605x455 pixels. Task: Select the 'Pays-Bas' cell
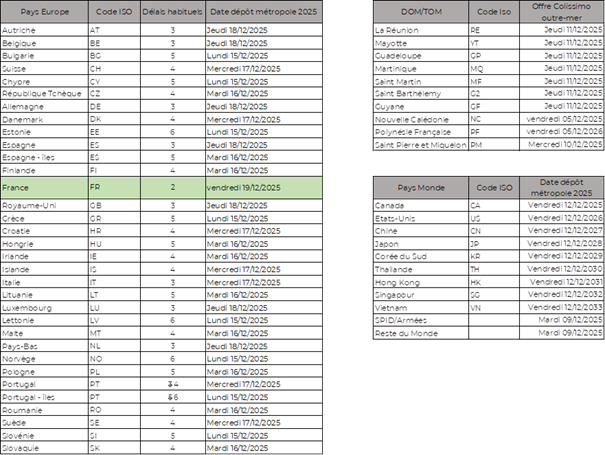pyautogui.click(x=44, y=346)
